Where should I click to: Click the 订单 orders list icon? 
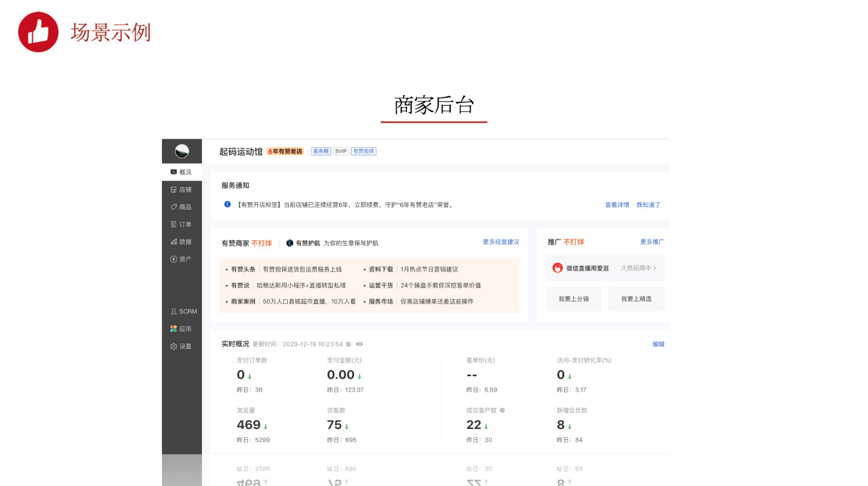(174, 225)
